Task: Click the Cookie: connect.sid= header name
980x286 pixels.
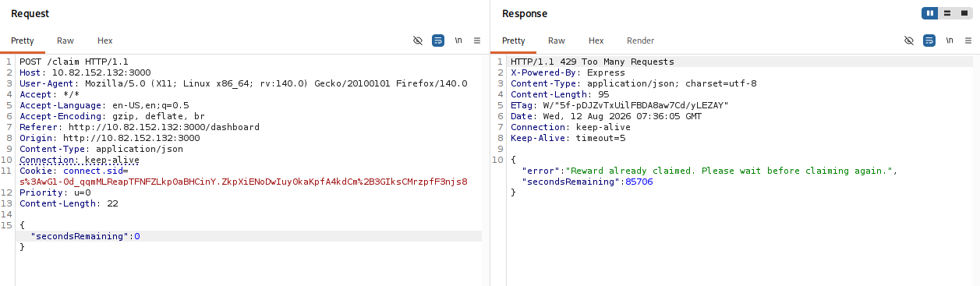Action: [74, 171]
